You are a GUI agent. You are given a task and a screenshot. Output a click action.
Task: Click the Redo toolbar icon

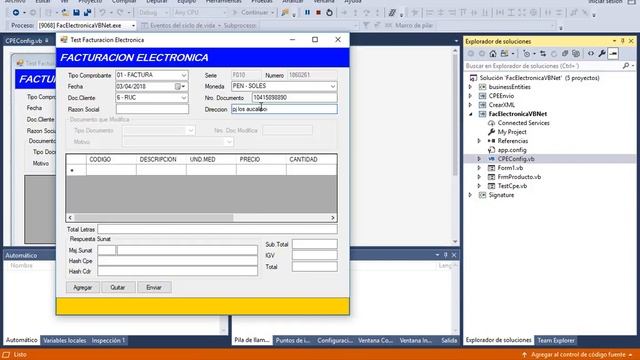pos(120,13)
